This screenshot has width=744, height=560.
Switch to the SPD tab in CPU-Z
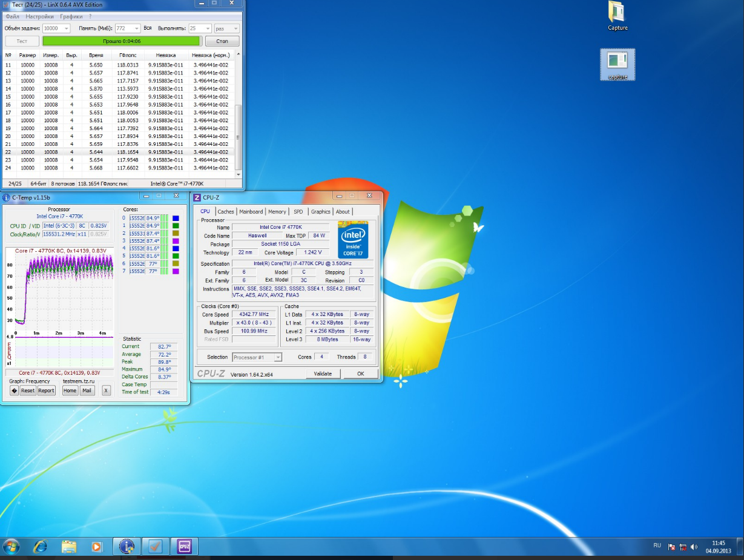pos(298,211)
